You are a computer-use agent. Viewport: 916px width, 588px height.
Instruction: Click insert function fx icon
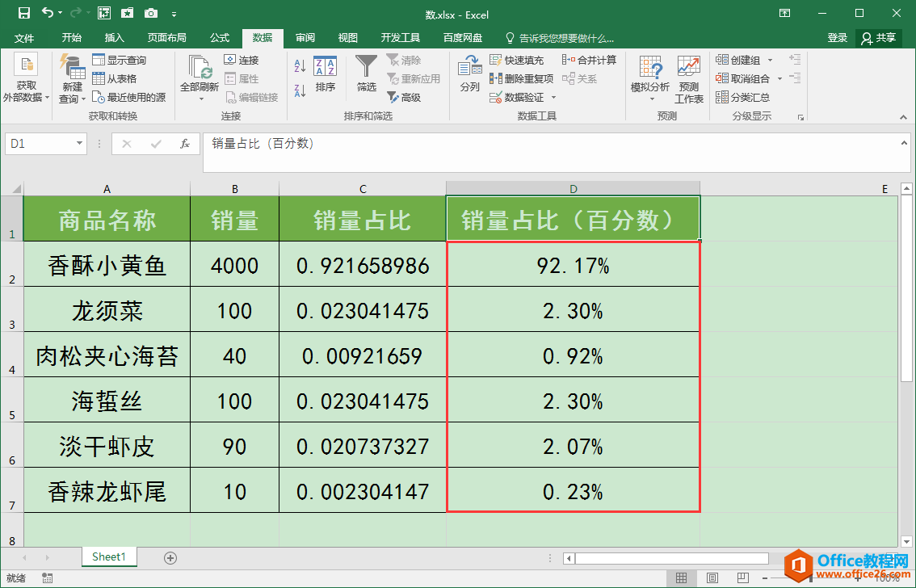point(185,144)
